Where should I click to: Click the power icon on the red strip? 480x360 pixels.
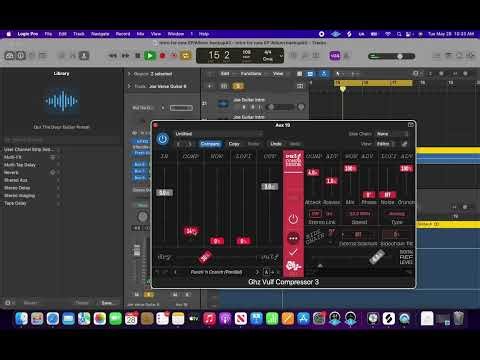[293, 219]
